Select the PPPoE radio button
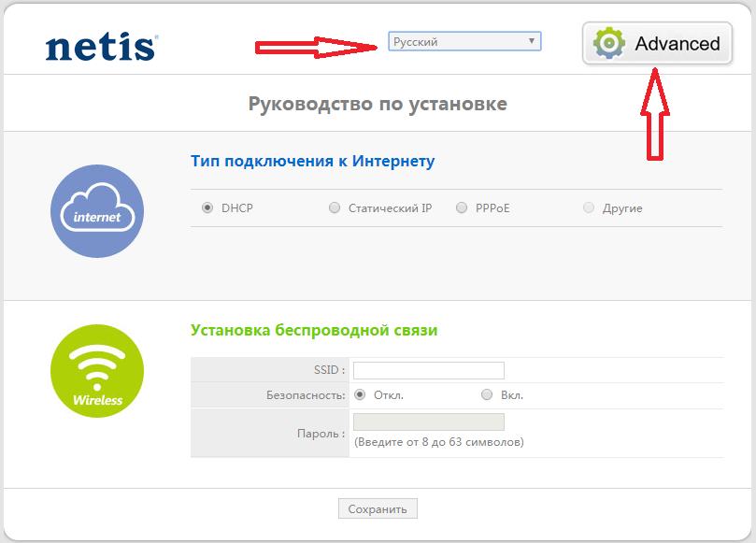This screenshot has height=543, width=756. (462, 207)
